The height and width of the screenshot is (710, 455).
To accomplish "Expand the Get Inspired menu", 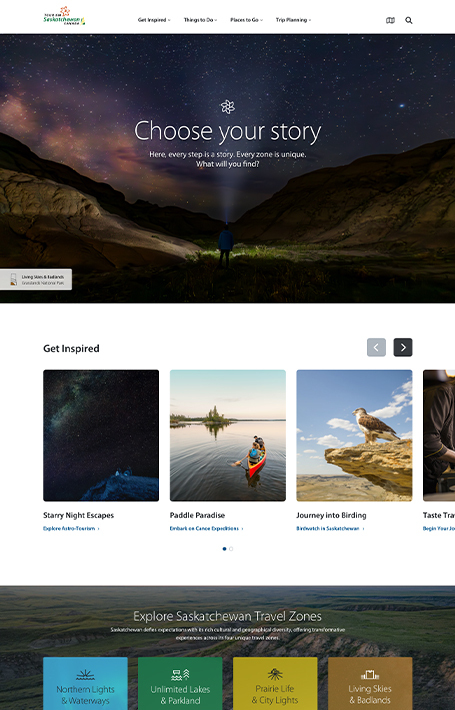I will [x=154, y=20].
